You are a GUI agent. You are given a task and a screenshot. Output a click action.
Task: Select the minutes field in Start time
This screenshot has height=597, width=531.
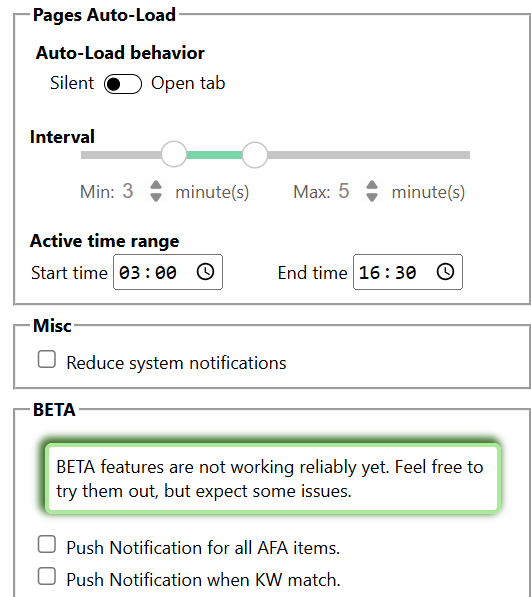coord(166,273)
